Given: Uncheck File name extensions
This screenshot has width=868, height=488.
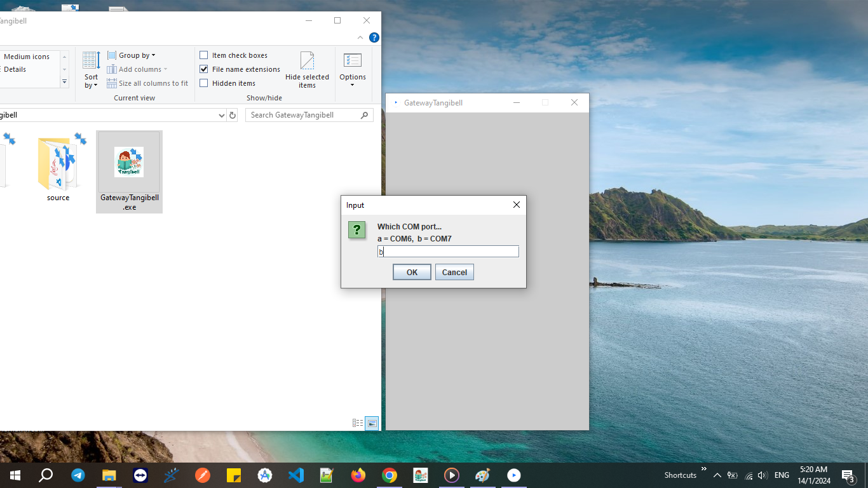Looking at the screenshot, I should tap(204, 69).
